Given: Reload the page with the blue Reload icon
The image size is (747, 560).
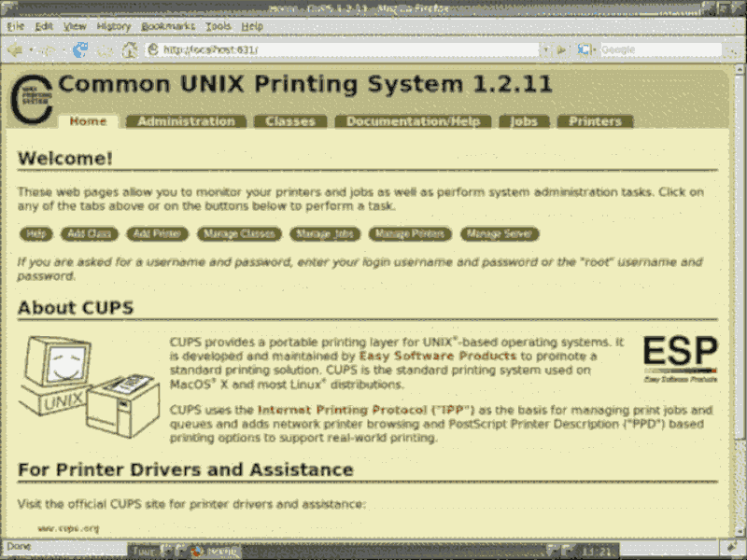Looking at the screenshot, I should pyautogui.click(x=80, y=49).
